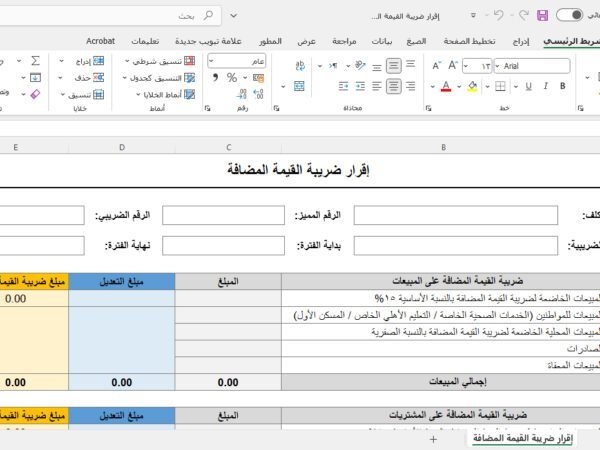Click the إدراج insert cells button
Image resolution: width=600 pixels, height=450 pixels.
90,61
